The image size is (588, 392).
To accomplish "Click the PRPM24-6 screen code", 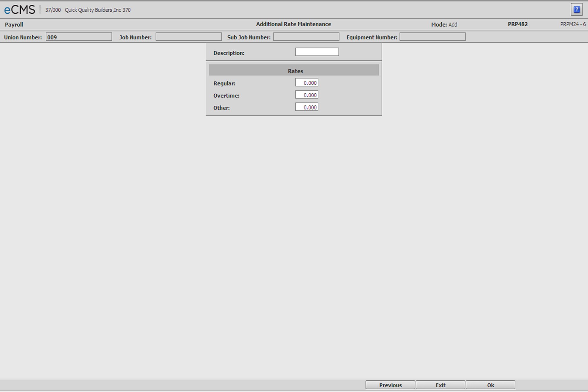I will tap(571, 24).
